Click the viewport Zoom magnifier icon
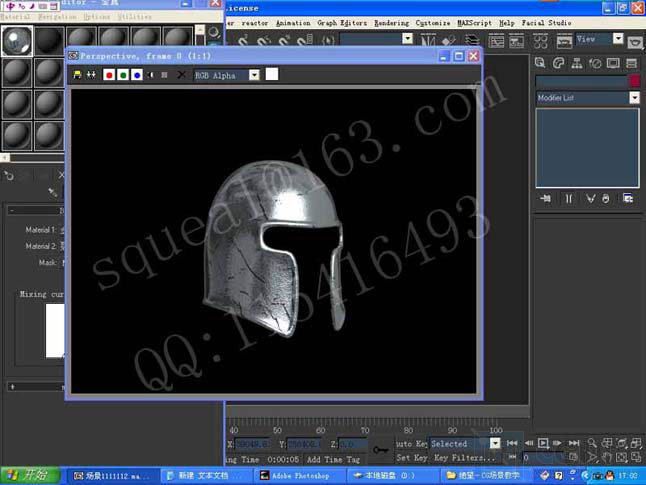 pyautogui.click(x=592, y=443)
